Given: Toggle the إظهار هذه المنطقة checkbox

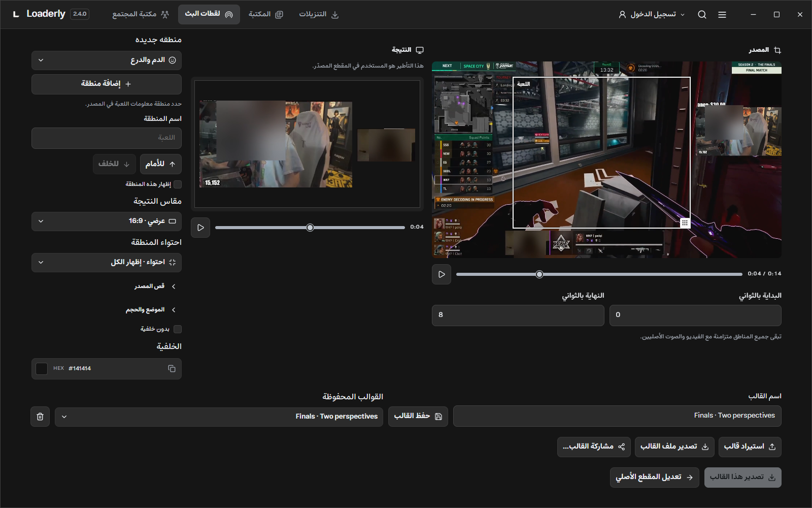Looking at the screenshot, I should [178, 184].
